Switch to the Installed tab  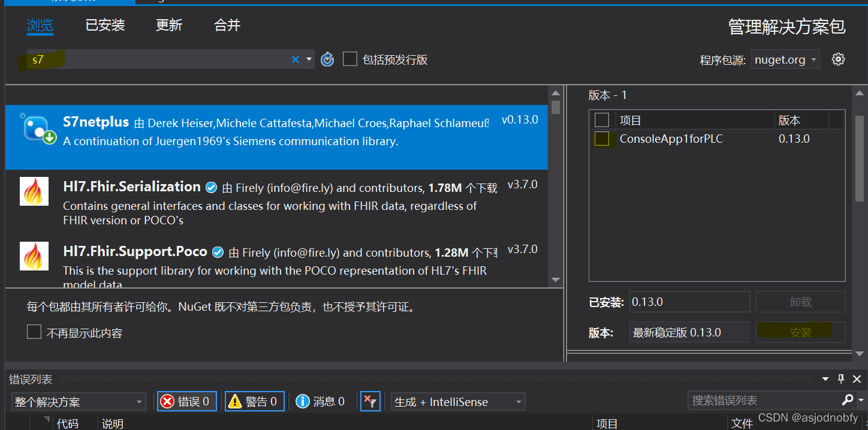click(x=105, y=25)
